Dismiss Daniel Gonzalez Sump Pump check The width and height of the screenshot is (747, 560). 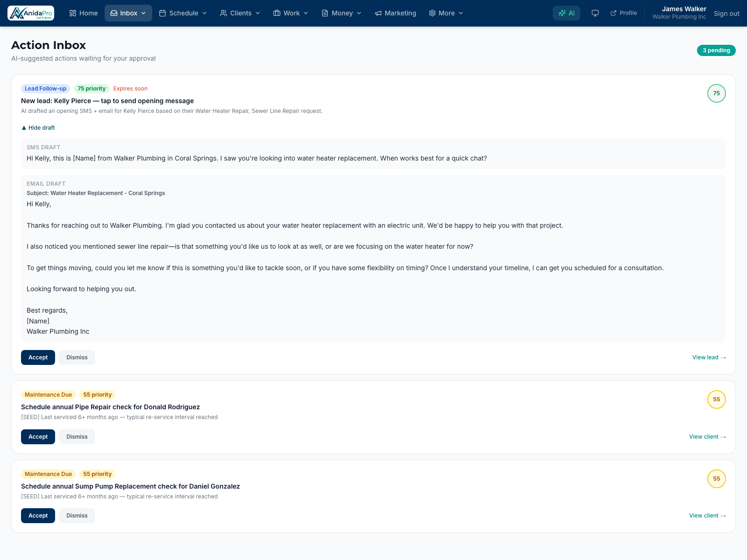coord(77,516)
